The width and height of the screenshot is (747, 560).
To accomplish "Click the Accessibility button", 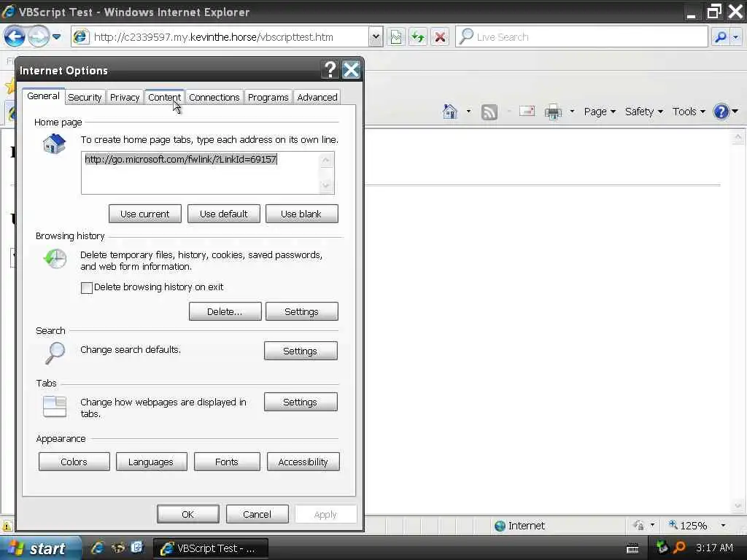I will [x=303, y=462].
